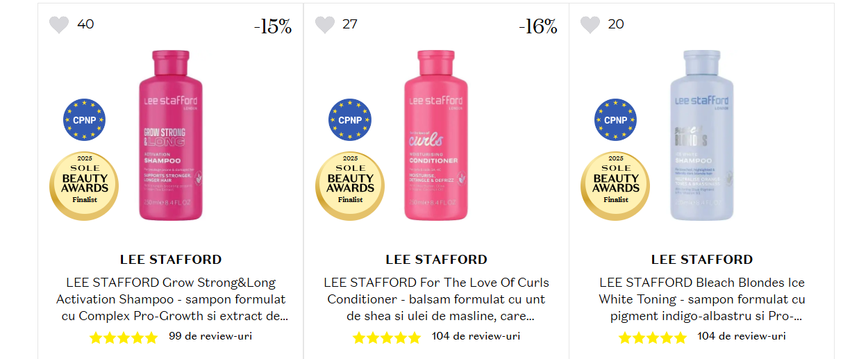Open reviews link for Love Of Curls conditioner
The image size is (868, 359).
[476, 337]
